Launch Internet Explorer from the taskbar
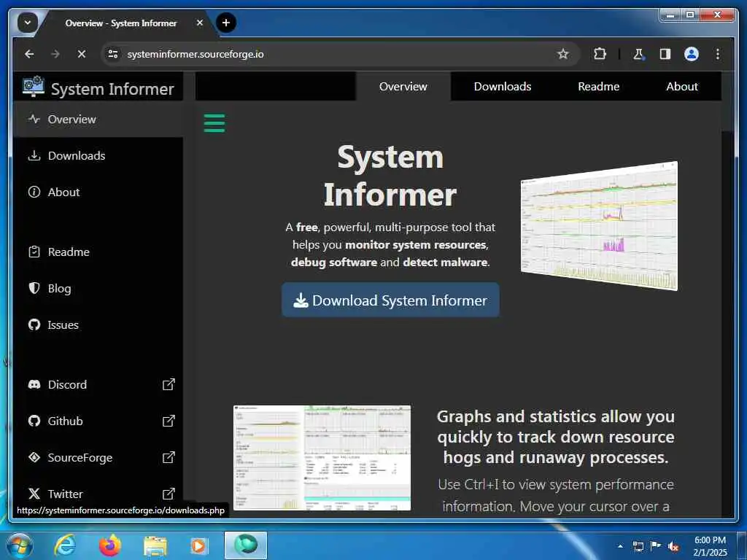 click(x=64, y=545)
